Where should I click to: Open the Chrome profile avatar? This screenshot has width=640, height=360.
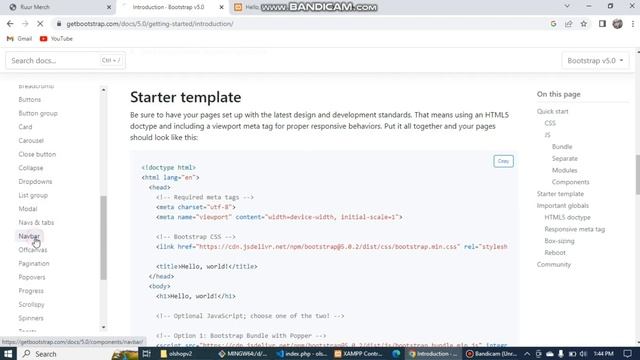click(618, 24)
